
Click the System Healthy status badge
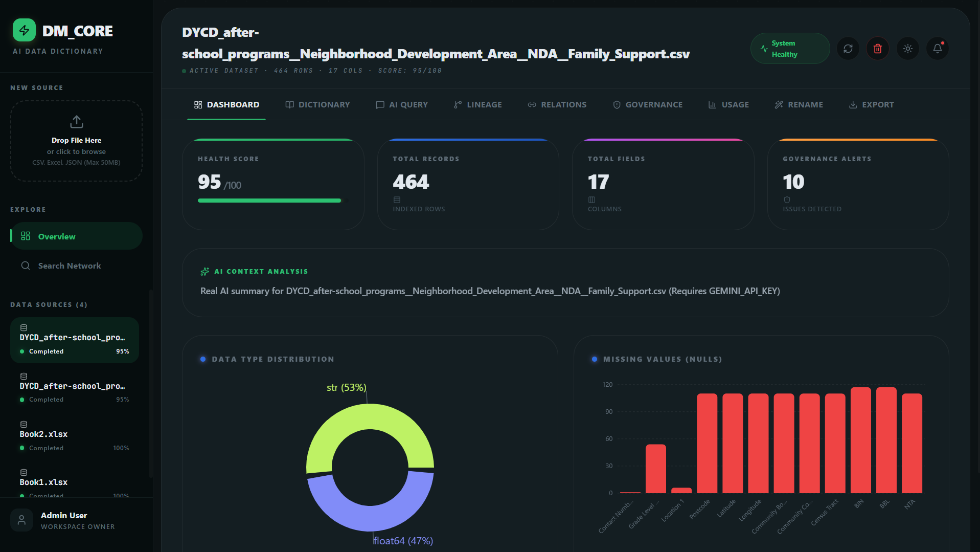point(790,49)
